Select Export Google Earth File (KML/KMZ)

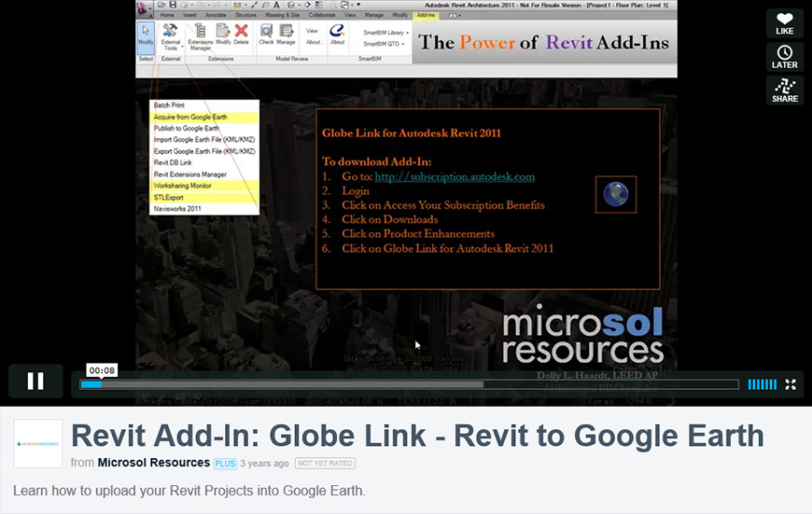[204, 151]
